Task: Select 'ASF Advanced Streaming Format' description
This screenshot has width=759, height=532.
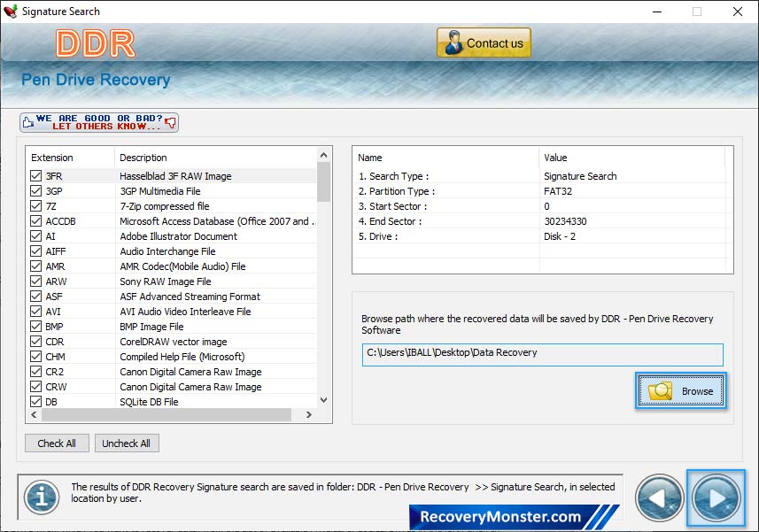Action: [x=190, y=296]
